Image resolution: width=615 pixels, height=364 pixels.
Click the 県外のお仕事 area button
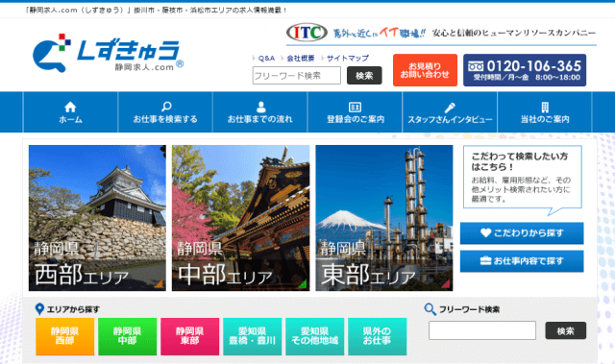(378, 336)
